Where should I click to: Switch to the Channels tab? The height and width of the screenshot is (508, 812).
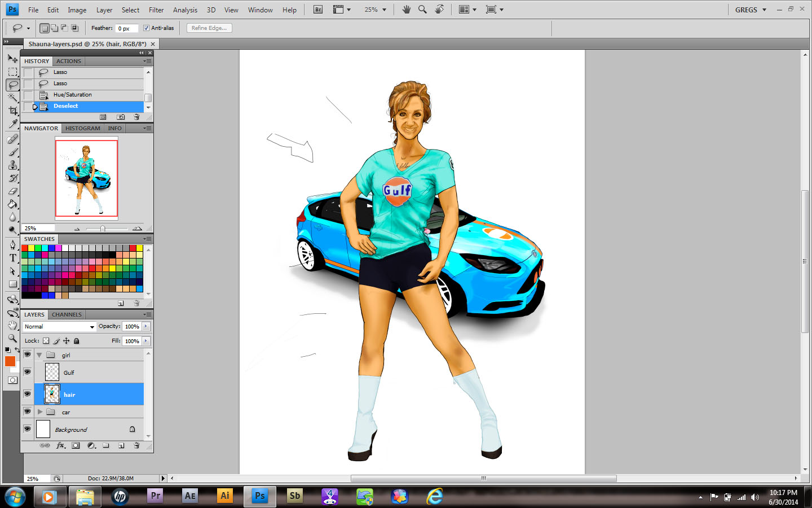pyautogui.click(x=67, y=314)
